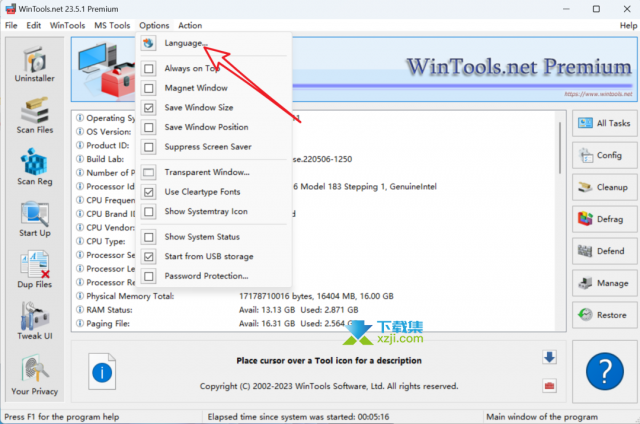Screen dimensions: 640x424
Task: Click the Defrag button
Action: point(604,219)
